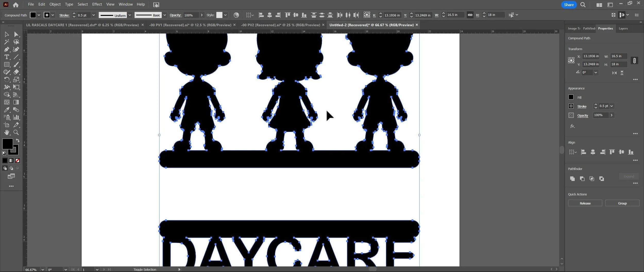Select the Eraser tool
This screenshot has height=272, width=644.
[x=16, y=72]
